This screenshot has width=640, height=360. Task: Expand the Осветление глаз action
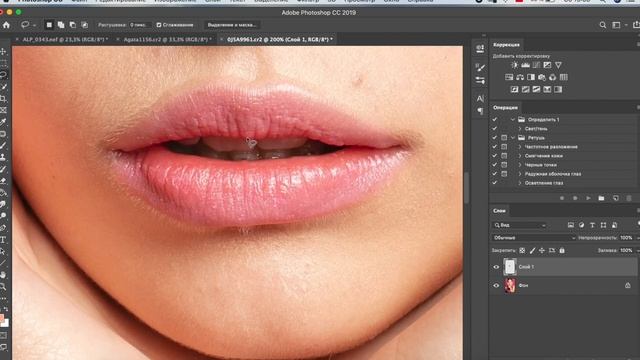pyautogui.click(x=520, y=183)
